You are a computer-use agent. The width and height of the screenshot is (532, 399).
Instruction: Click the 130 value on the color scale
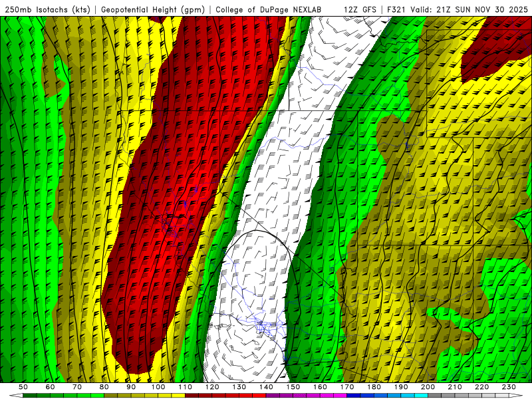click(239, 387)
